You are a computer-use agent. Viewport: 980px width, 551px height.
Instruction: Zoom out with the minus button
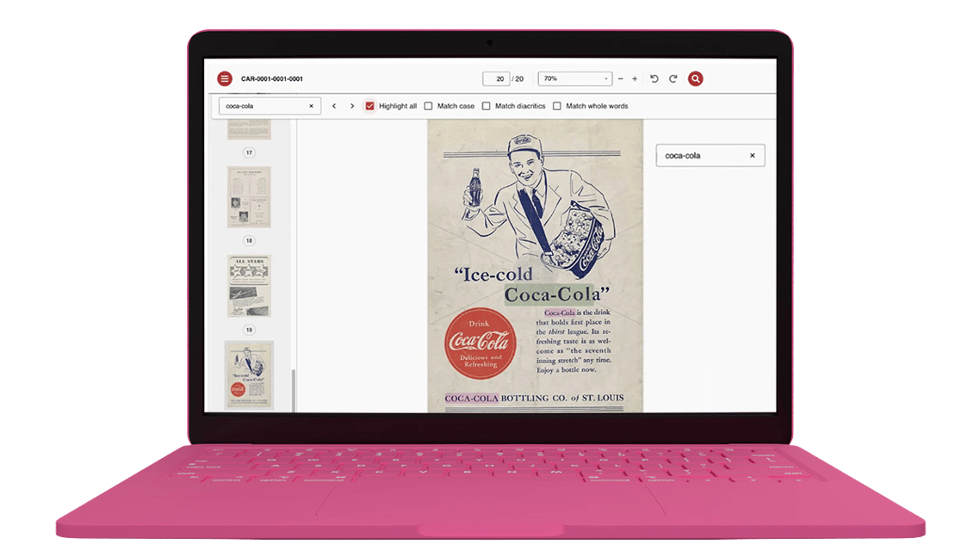click(621, 78)
